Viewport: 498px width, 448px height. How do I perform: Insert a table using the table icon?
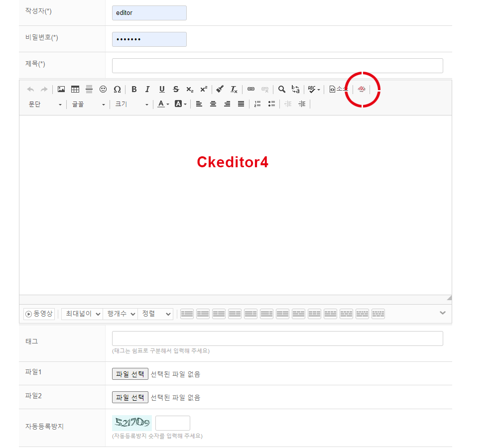[75, 89]
